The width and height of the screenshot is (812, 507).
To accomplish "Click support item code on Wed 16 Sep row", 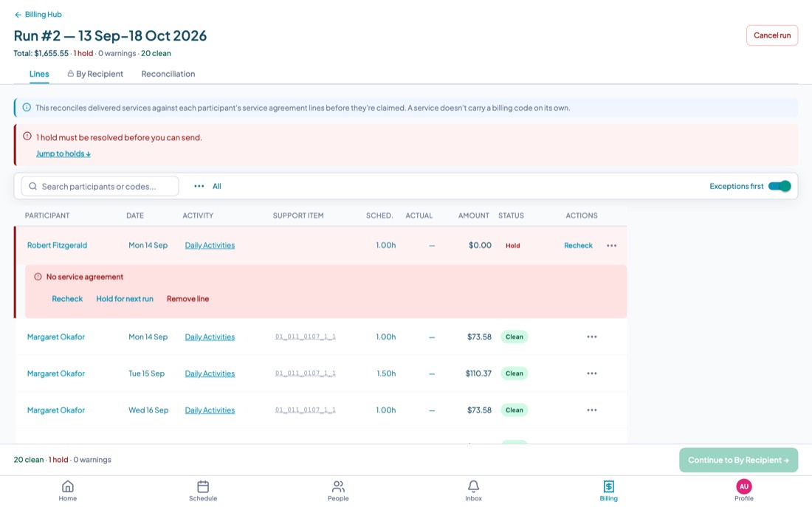I will click(x=306, y=410).
